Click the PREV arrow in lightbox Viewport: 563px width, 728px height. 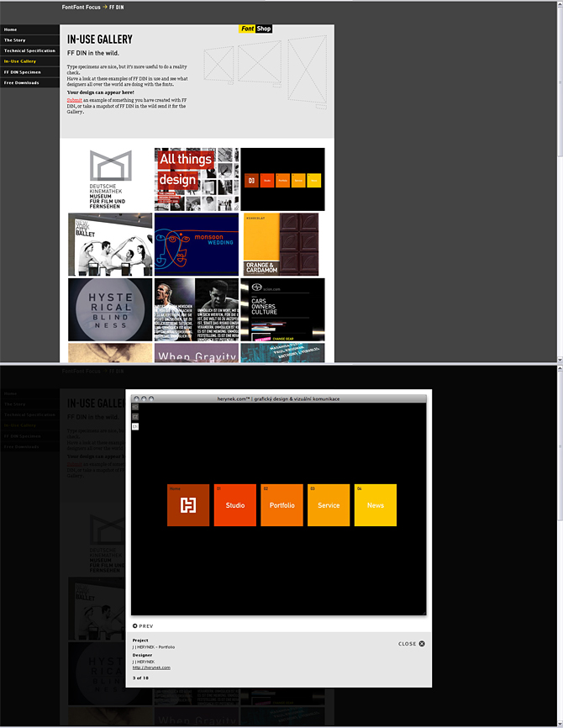click(143, 626)
